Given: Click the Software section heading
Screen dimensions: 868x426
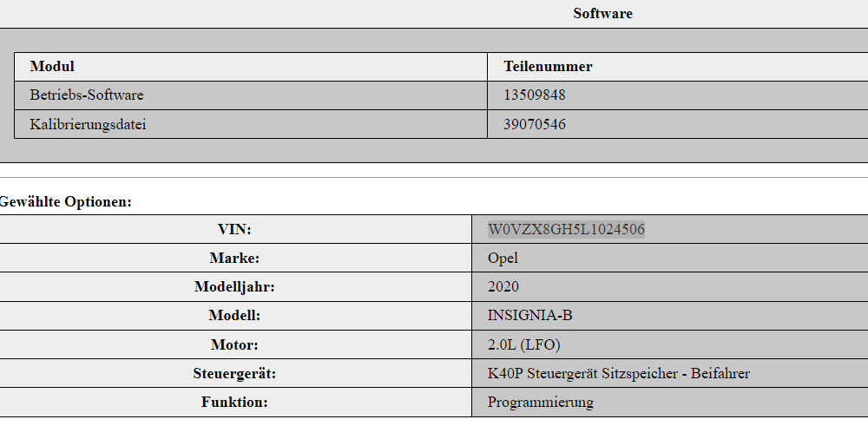Looking at the screenshot, I should click(602, 13).
